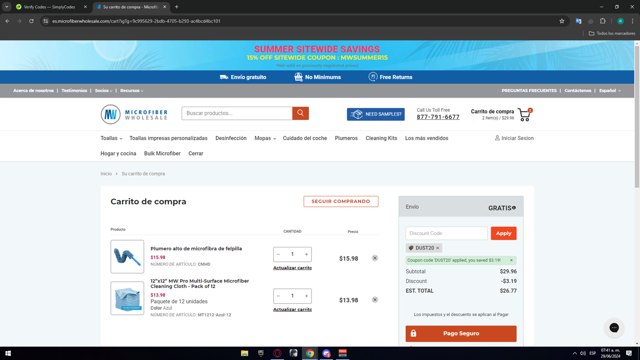640x360 pixels.
Task: Open the Chrome profile avatar
Action: 620,21
